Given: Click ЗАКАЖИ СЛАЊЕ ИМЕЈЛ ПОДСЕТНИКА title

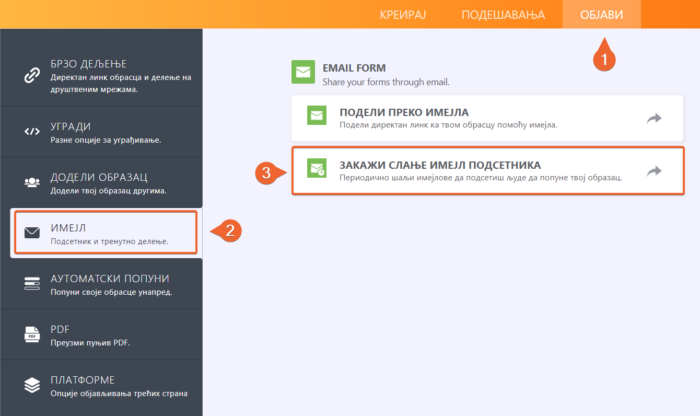Looking at the screenshot, I should pyautogui.click(x=440, y=165).
